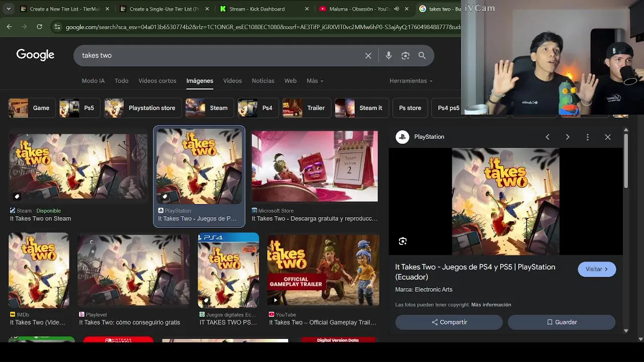Filter by the Ps store chip
This screenshot has width=644, height=362.
pos(410,108)
